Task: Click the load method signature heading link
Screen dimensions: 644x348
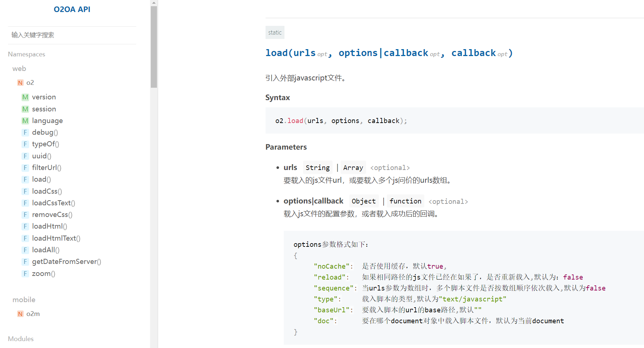Action: click(x=389, y=53)
